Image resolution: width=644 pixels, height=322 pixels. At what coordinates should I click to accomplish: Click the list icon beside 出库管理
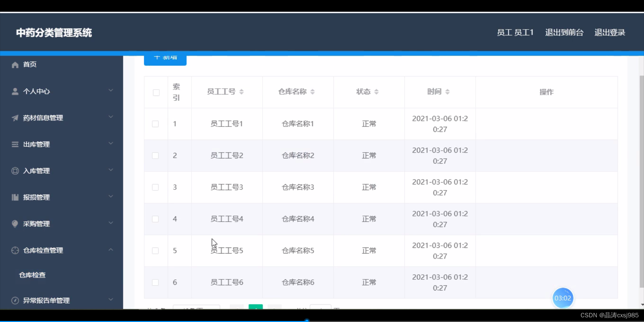tap(15, 144)
